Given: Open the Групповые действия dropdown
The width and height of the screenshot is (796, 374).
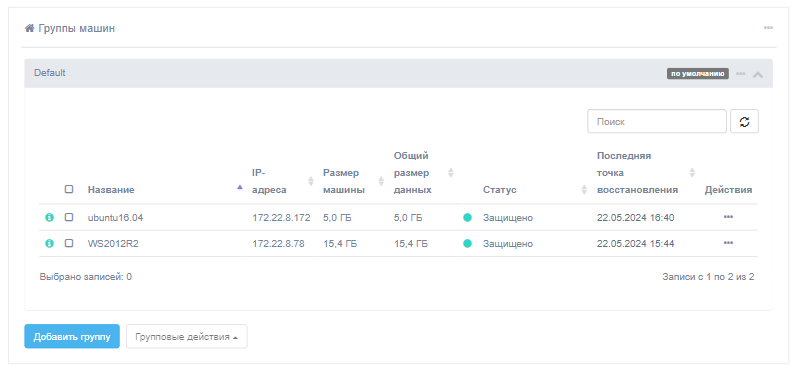Looking at the screenshot, I should [187, 337].
